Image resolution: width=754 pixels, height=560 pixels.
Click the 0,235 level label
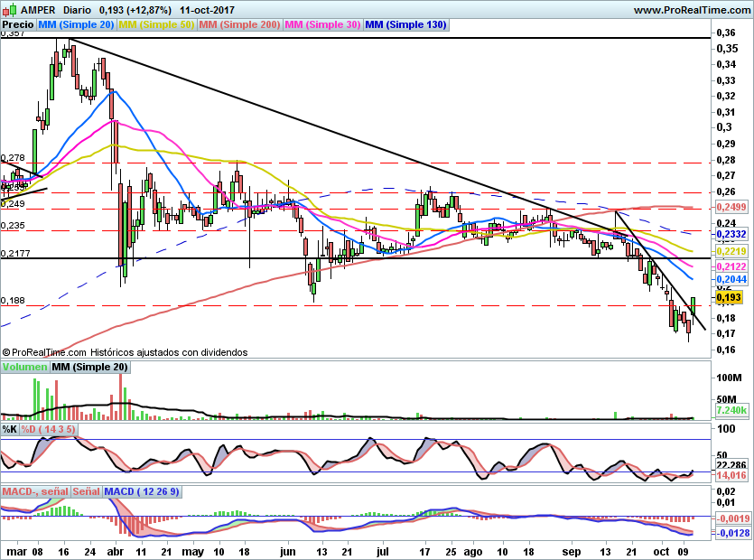[x=13, y=226]
